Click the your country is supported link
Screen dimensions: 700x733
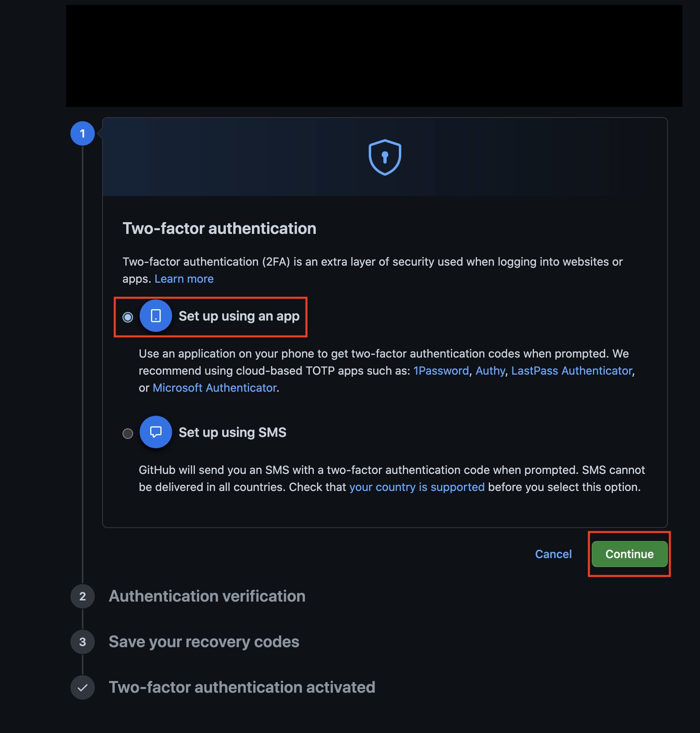coord(417,487)
